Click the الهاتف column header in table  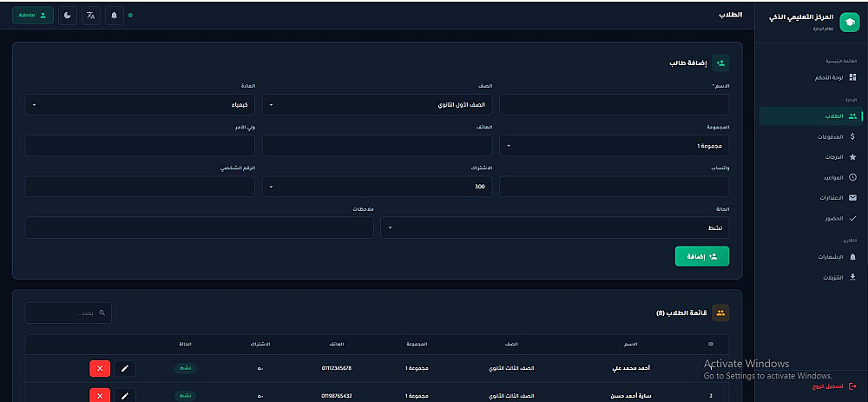[337, 344]
